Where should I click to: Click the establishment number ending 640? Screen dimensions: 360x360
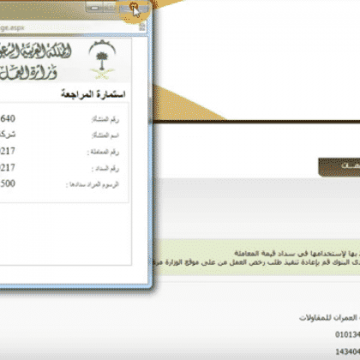[8, 118]
